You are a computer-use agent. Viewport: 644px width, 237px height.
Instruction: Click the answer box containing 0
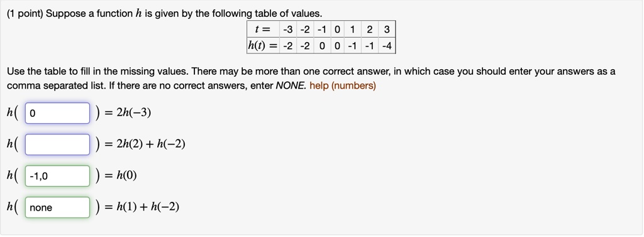tap(57, 113)
